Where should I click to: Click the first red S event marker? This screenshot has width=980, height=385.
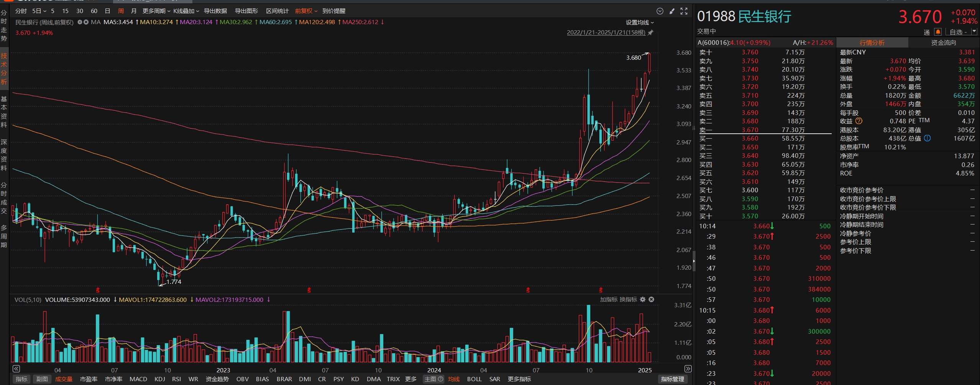[x=98, y=290]
